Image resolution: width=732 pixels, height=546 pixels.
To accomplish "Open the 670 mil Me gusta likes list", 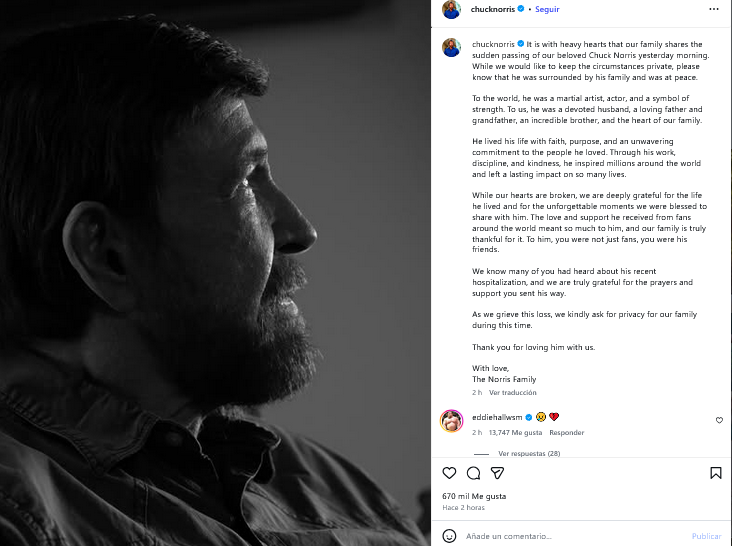I will coord(474,496).
